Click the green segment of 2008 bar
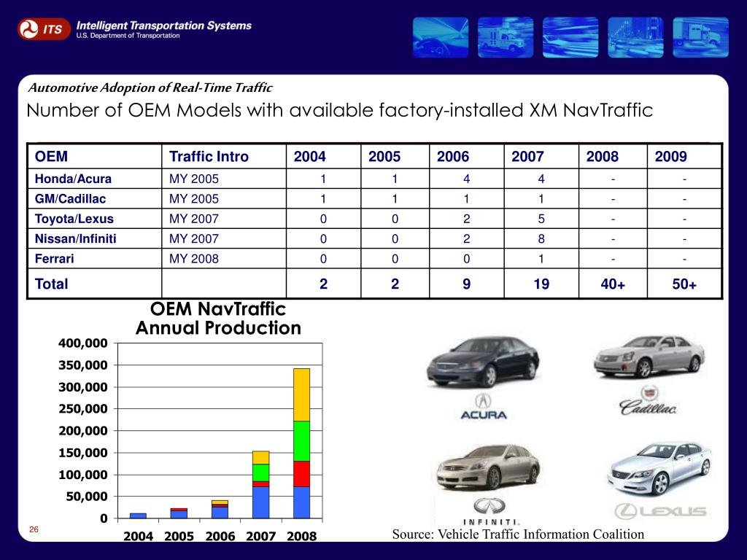Viewport: 747px width, 560px height. [x=301, y=441]
